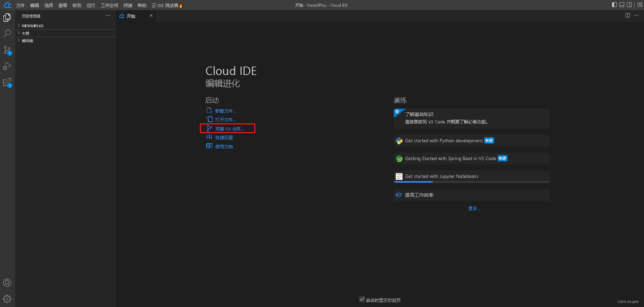Open the 转到 menu
This screenshot has width=644, height=307.
coord(77,5)
